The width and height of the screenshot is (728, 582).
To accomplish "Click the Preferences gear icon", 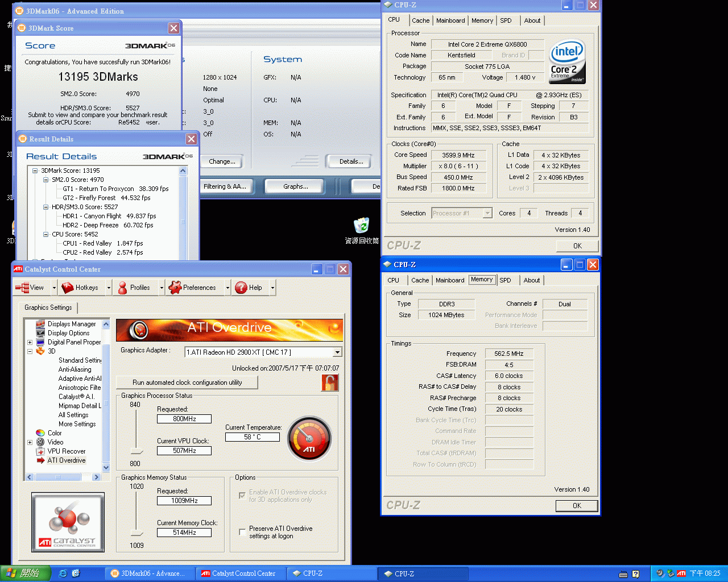I will pos(175,288).
